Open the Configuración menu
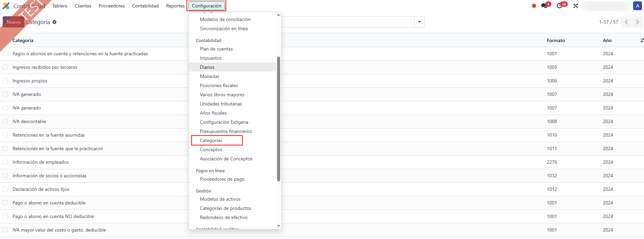 pyautogui.click(x=207, y=6)
